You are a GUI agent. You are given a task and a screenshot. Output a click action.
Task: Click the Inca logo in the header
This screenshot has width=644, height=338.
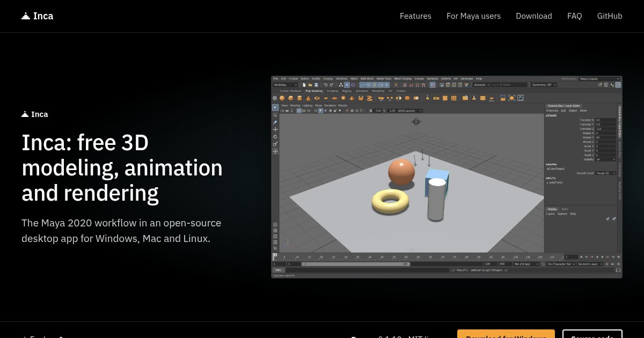[38, 16]
